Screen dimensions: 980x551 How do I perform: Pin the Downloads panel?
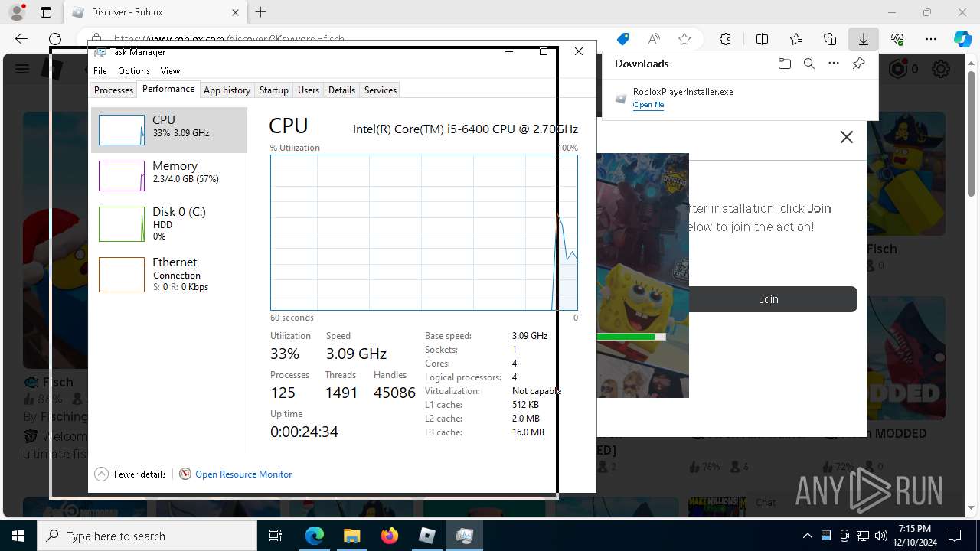[858, 64]
